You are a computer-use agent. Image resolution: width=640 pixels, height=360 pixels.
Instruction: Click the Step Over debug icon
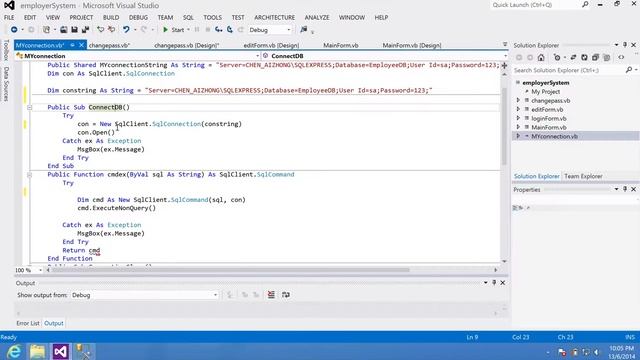tap(230, 30)
